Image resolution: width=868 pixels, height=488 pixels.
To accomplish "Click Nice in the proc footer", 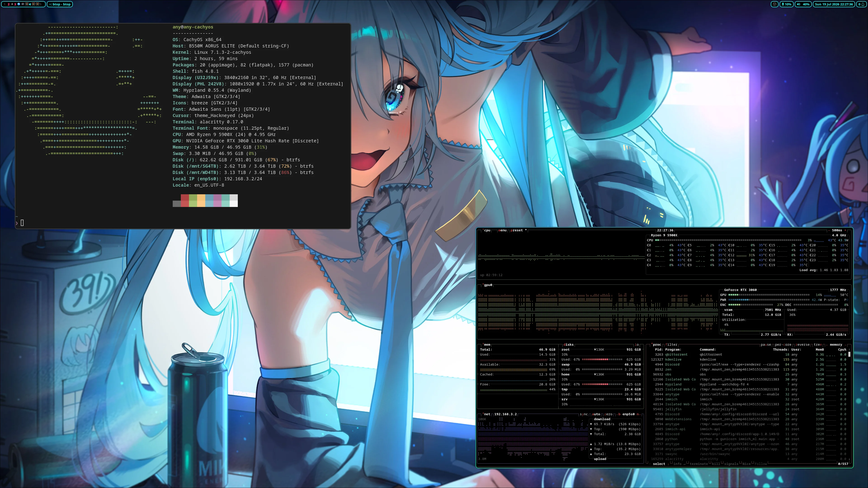I will [x=747, y=464].
